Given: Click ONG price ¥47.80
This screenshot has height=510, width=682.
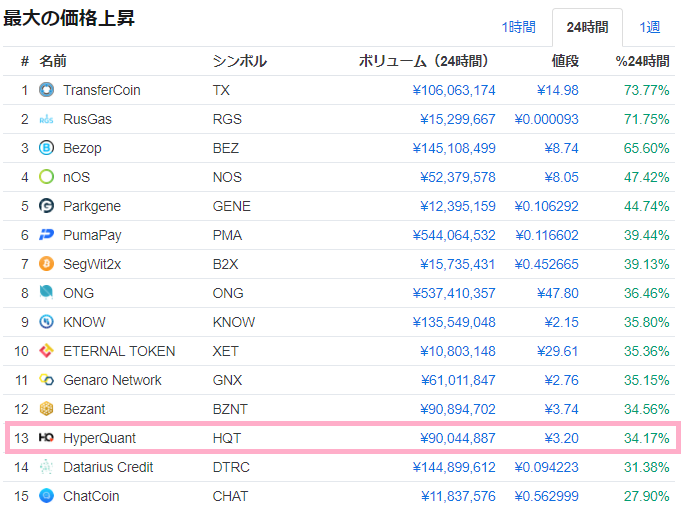Looking at the screenshot, I should click(x=556, y=293).
